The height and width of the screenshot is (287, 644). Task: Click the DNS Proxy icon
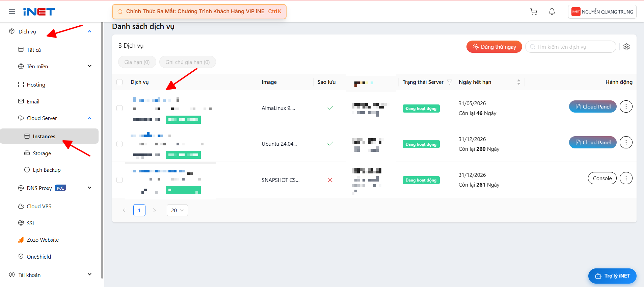coord(21,188)
